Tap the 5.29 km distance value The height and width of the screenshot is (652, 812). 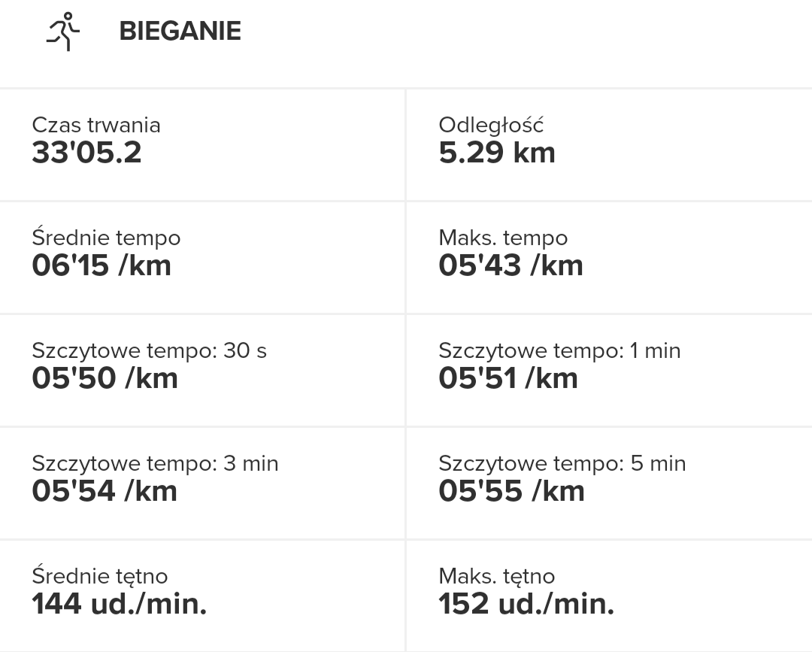tap(497, 153)
